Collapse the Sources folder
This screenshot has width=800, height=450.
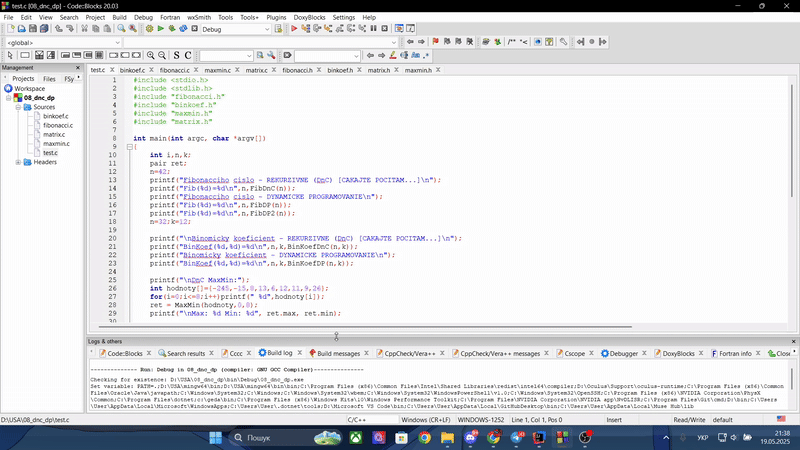(x=18, y=107)
